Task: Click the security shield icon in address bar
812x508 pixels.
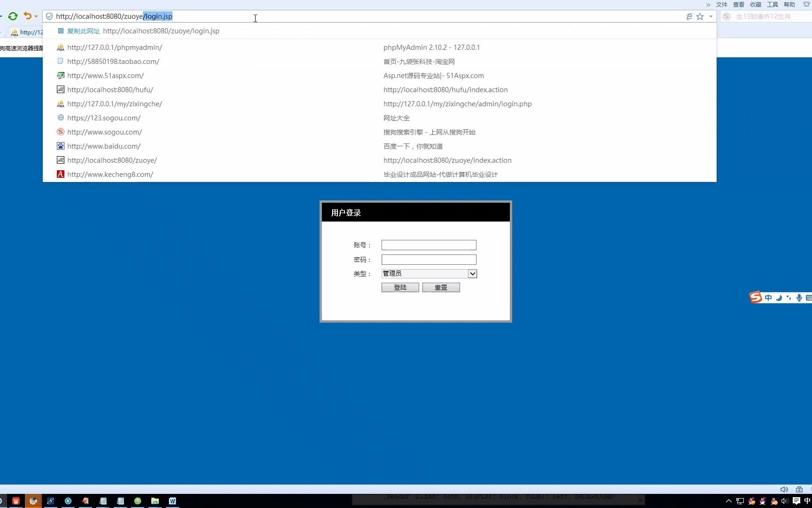Action: (49, 16)
